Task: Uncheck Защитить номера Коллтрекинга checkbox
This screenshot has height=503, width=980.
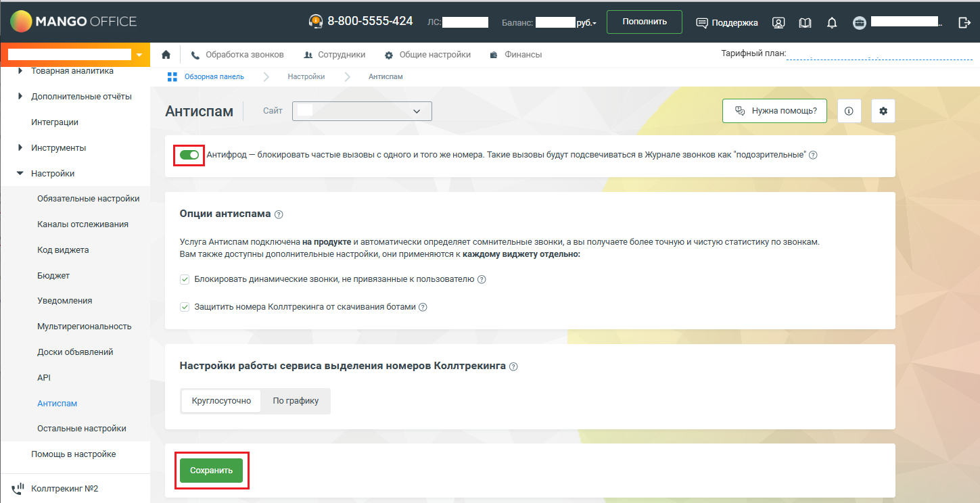Action: pos(185,307)
